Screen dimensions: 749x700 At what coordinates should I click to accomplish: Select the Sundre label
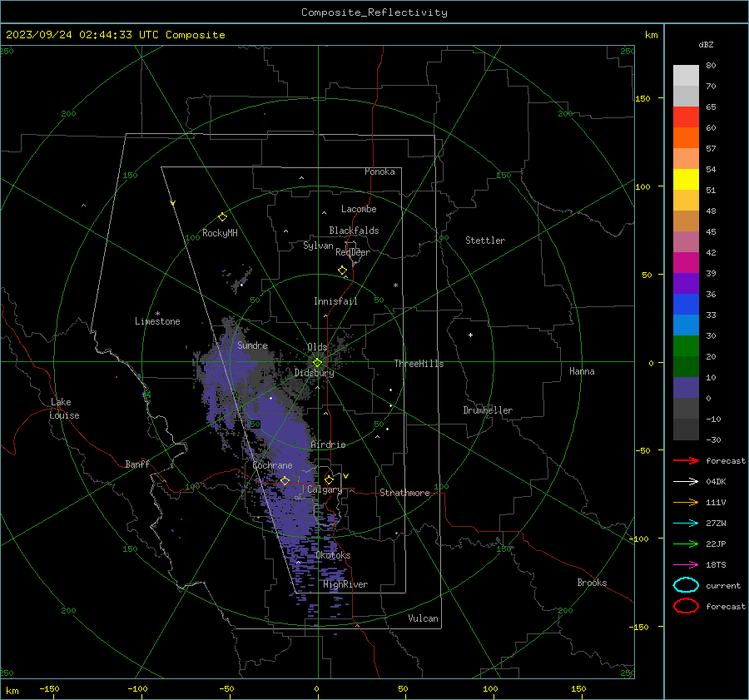click(252, 345)
